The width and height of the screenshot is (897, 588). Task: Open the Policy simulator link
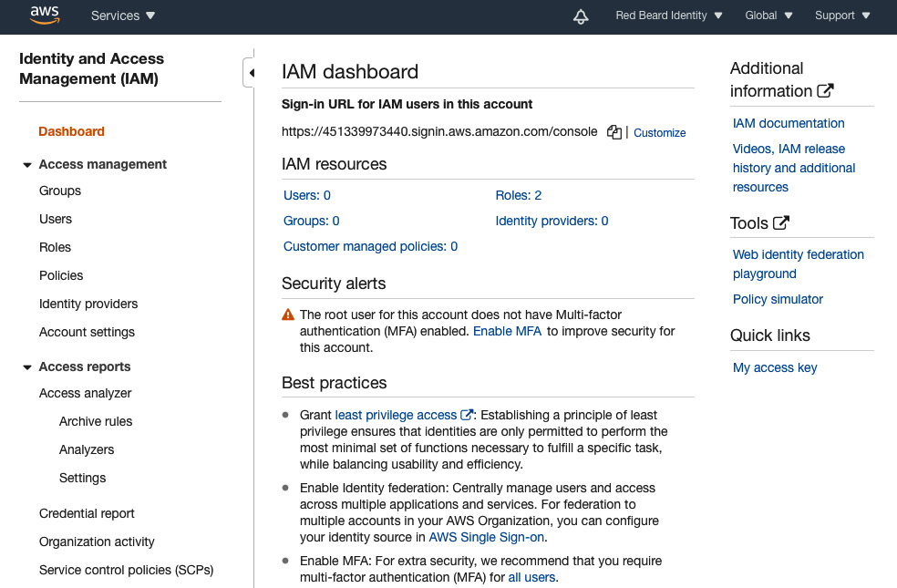click(x=778, y=299)
